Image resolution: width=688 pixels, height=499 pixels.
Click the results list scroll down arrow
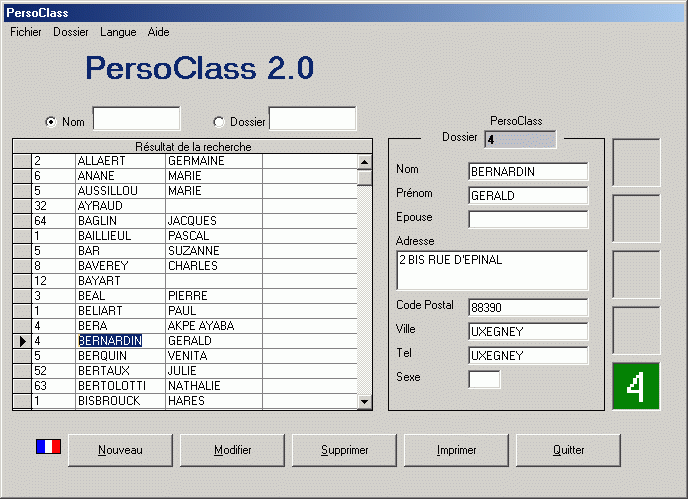click(x=364, y=401)
